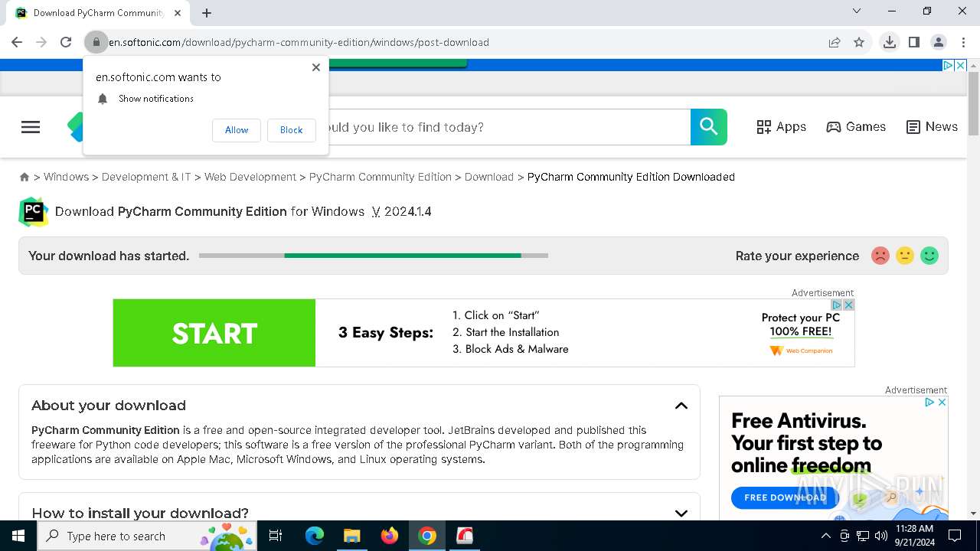Screen dimensions: 980x551
Task: Open Games section
Action: 856,127
